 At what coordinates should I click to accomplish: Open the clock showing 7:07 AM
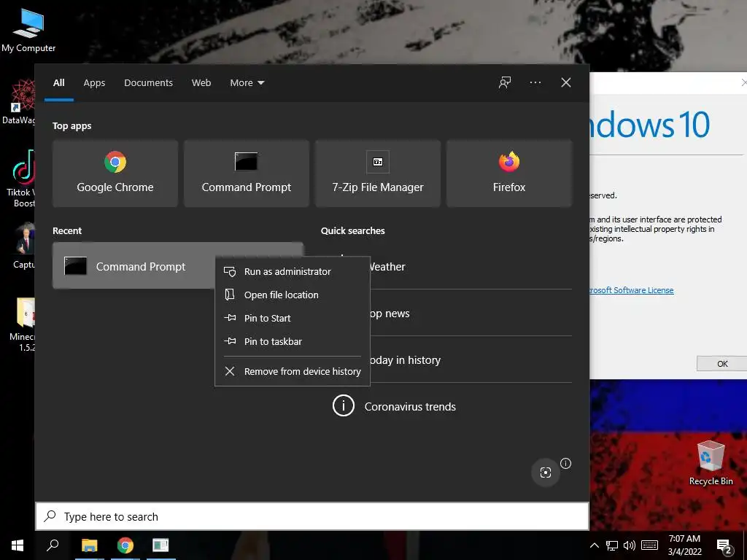(684, 545)
